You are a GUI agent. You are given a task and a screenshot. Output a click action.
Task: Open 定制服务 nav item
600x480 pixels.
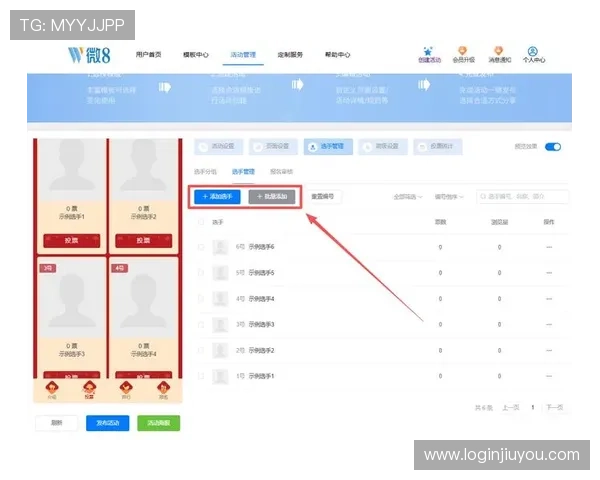[x=290, y=55]
